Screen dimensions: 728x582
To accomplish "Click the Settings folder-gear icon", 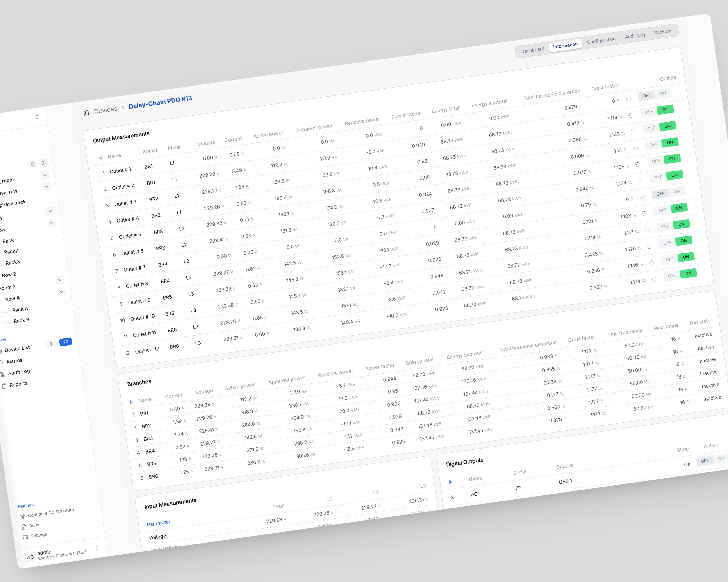I will point(25,537).
